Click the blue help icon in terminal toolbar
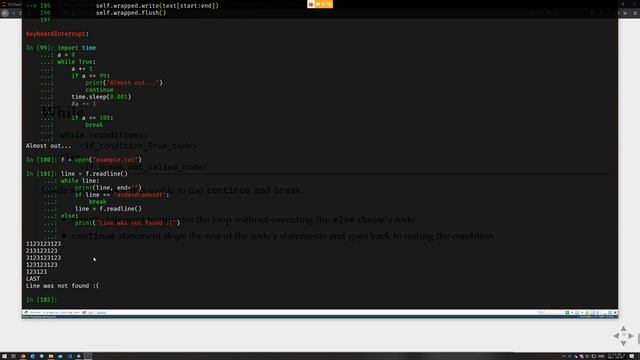The image size is (640, 360). (610, 313)
